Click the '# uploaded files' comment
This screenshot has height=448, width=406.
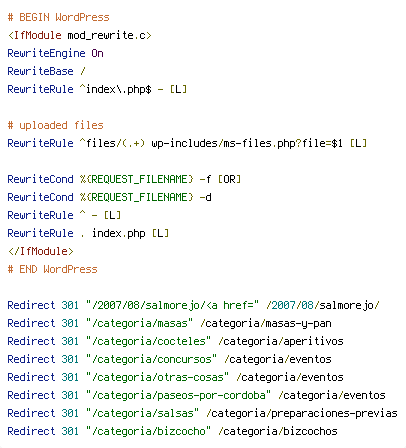click(x=55, y=125)
